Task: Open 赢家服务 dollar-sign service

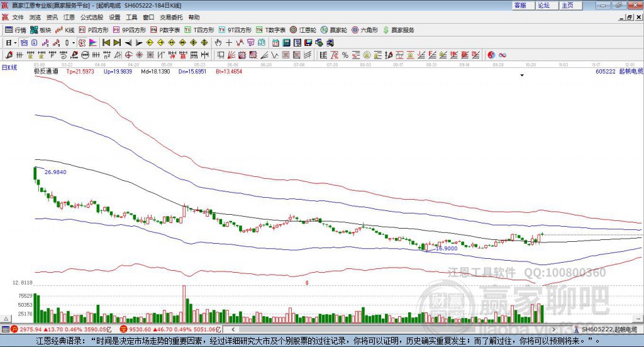Action: coord(398,30)
